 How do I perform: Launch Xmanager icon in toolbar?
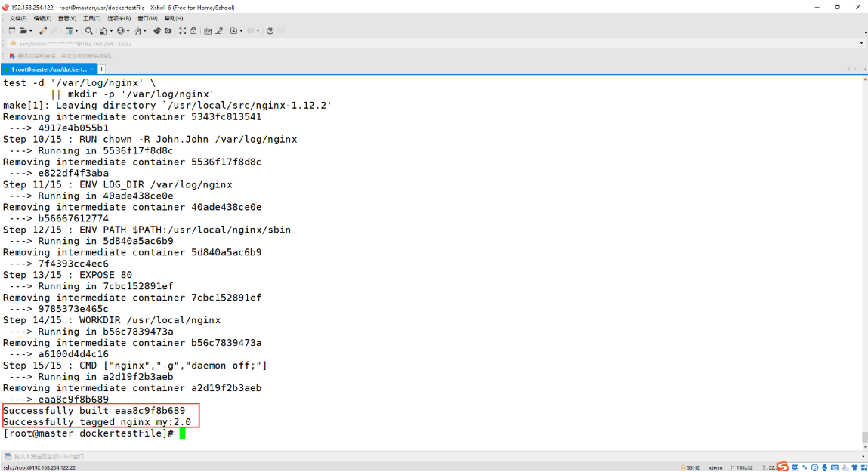click(168, 31)
